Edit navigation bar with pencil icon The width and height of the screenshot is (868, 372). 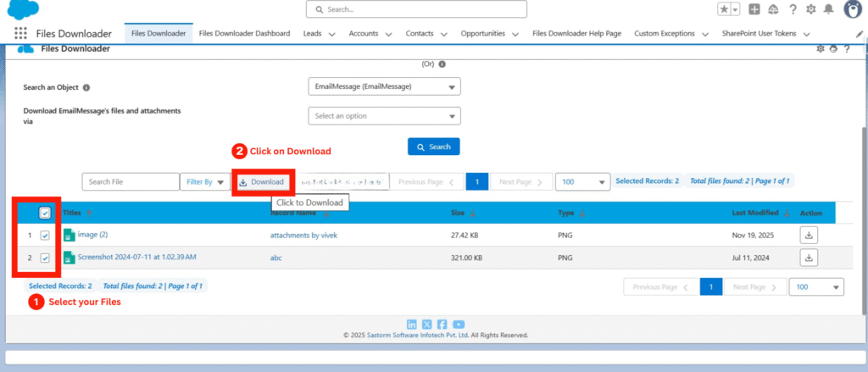860,34
